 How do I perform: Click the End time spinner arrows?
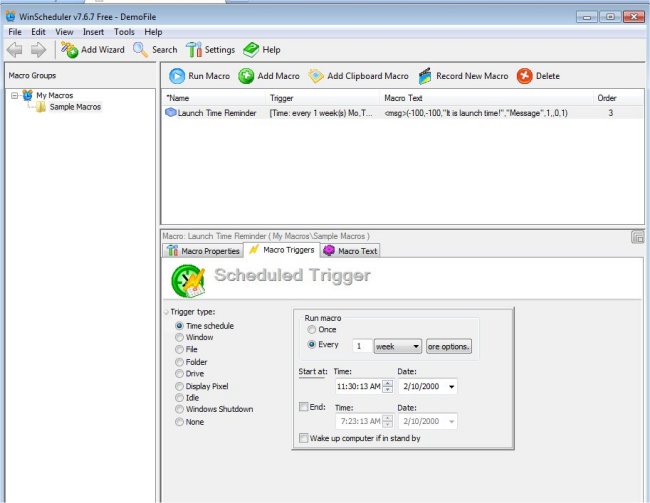(x=388, y=421)
